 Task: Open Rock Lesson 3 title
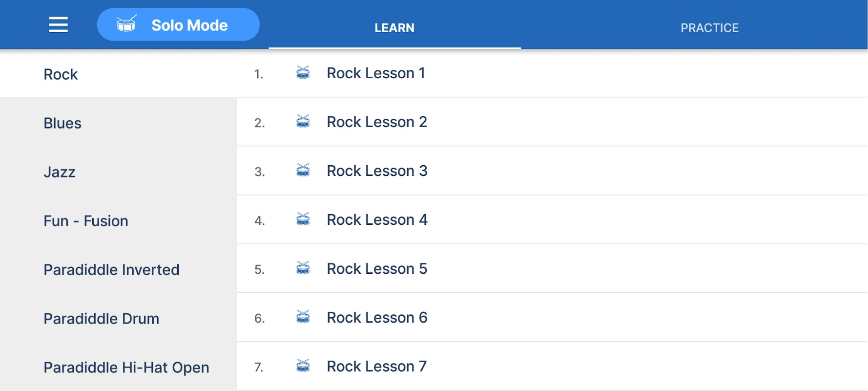[377, 171]
